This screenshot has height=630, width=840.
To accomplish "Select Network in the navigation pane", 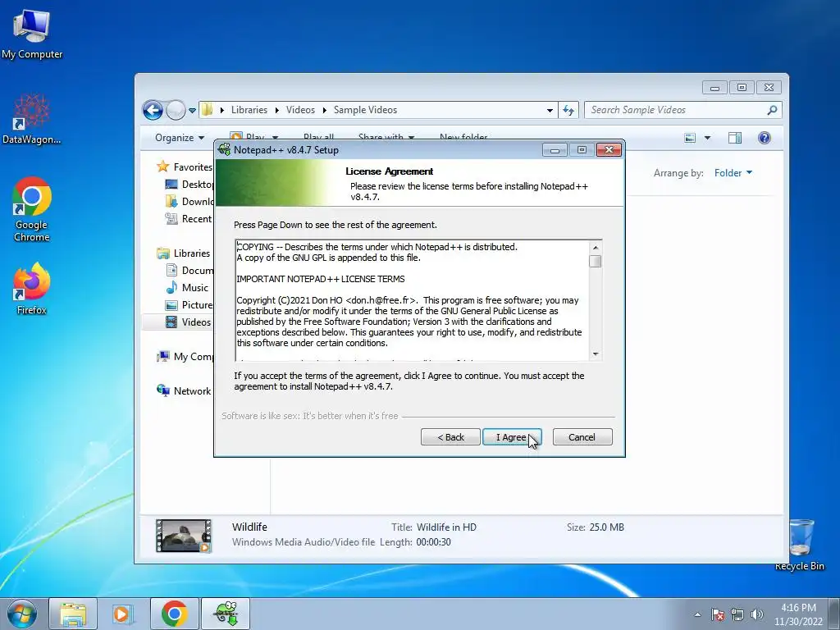I will [184, 391].
